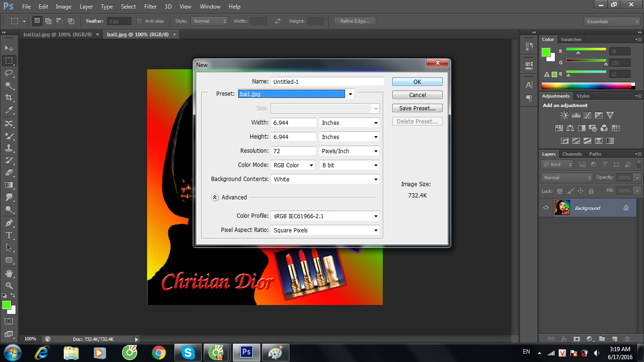Select the Hand tool

tap(9, 273)
